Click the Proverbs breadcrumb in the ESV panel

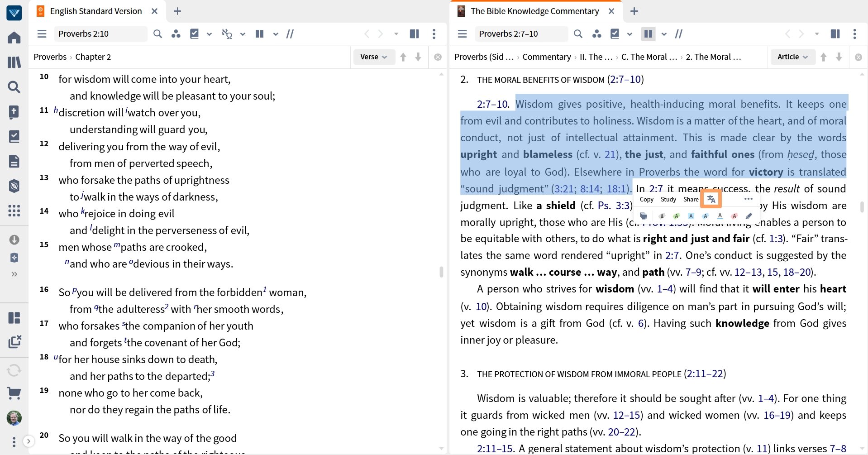tap(50, 57)
